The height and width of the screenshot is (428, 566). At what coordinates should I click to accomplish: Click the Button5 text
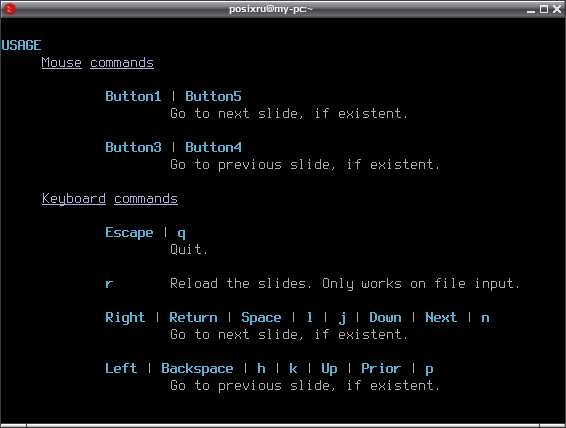coord(213,96)
